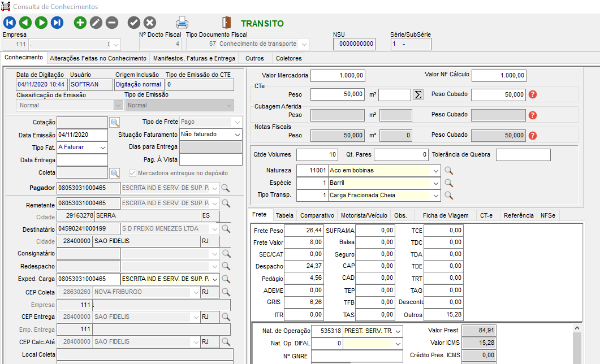Click the pencil edit record icon

[96, 23]
